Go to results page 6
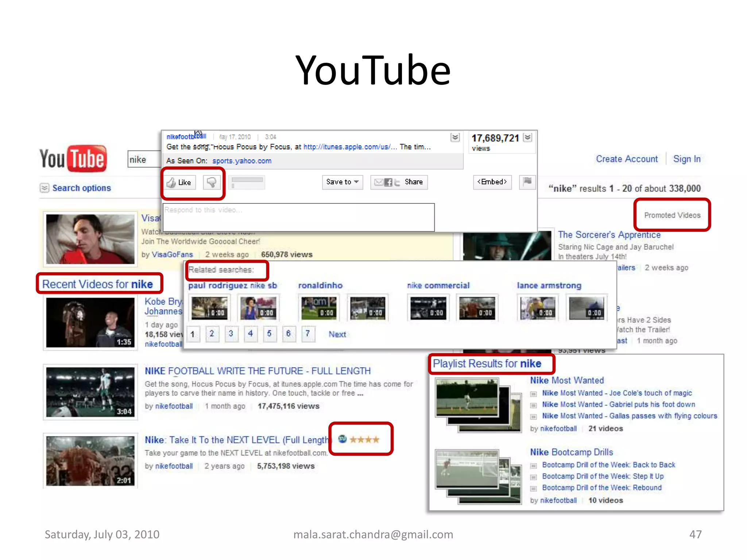The image size is (747, 560). 289,334
